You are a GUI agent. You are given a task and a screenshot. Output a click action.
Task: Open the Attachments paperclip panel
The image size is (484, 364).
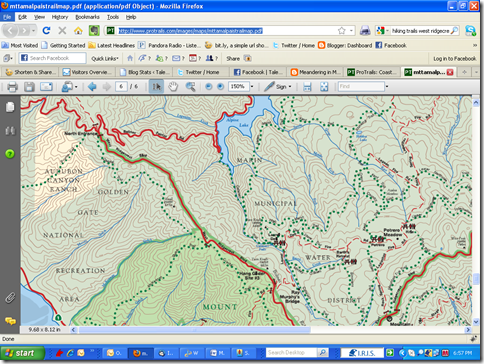[x=10, y=298]
